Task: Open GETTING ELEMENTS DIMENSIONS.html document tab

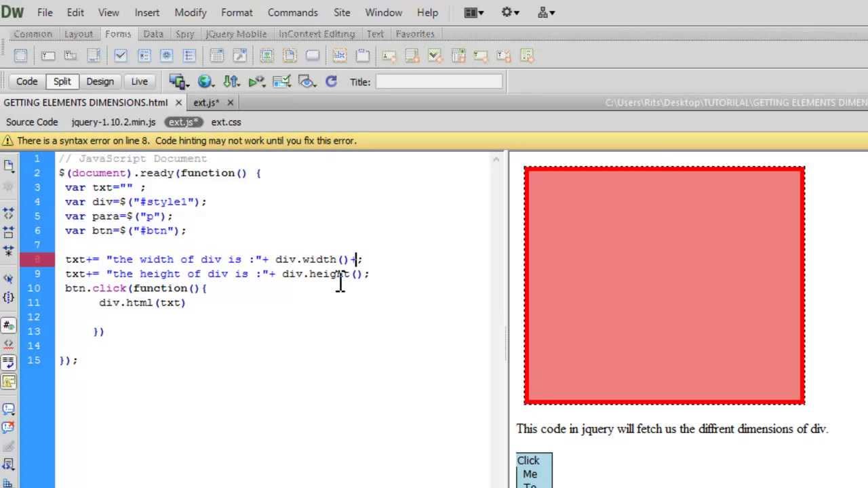Action: pyautogui.click(x=85, y=102)
